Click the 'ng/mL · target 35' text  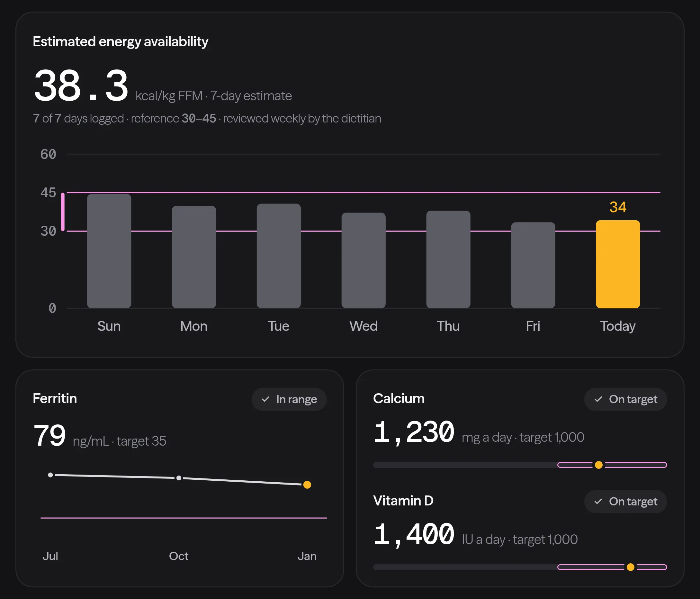120,441
